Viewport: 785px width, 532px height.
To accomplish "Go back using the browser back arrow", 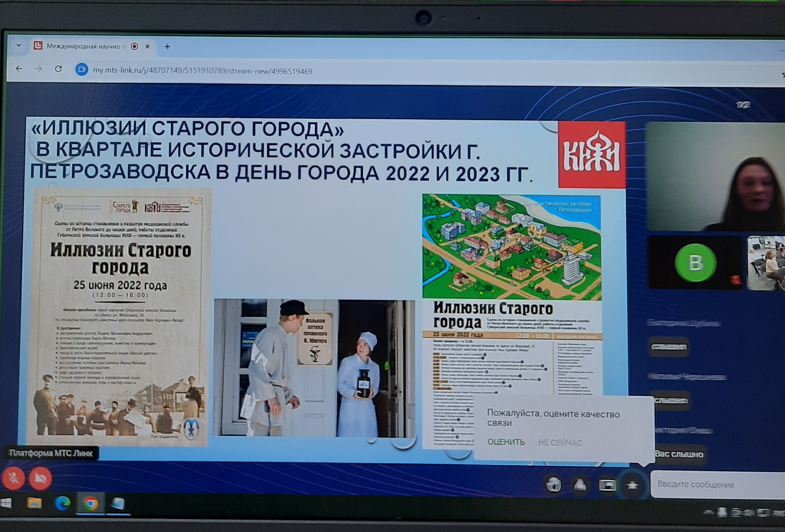I will pyautogui.click(x=19, y=69).
